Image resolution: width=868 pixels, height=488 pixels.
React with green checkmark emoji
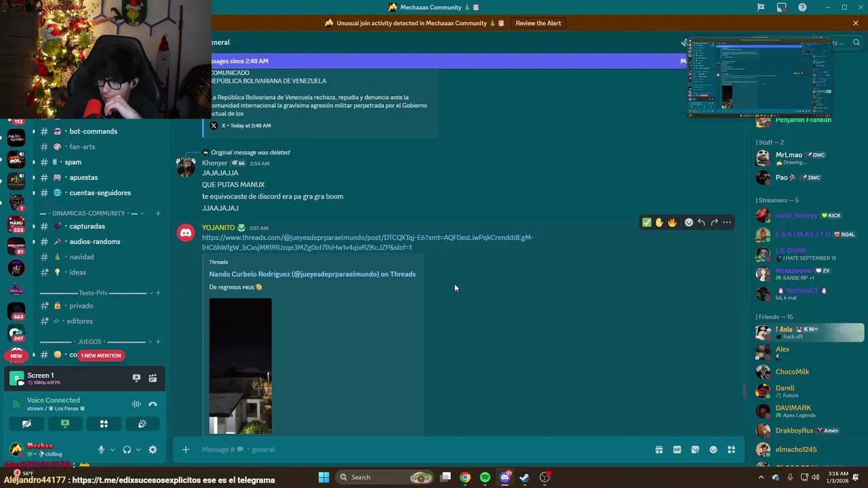click(646, 222)
